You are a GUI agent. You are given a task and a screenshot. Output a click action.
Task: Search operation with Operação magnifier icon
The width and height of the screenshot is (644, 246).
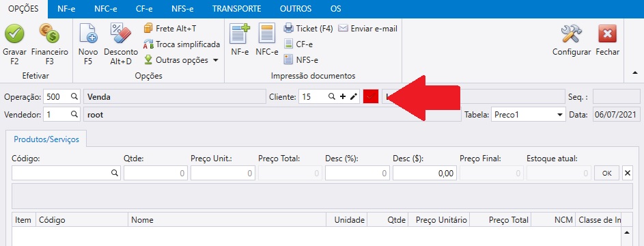tap(74, 96)
